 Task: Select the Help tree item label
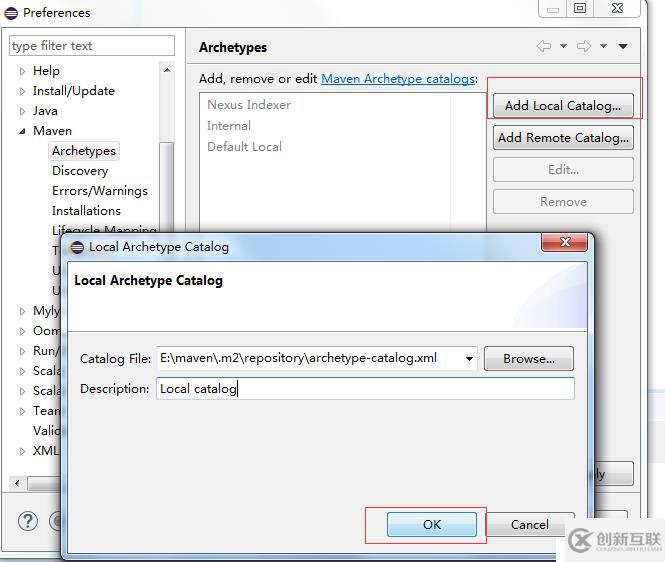click(x=46, y=71)
